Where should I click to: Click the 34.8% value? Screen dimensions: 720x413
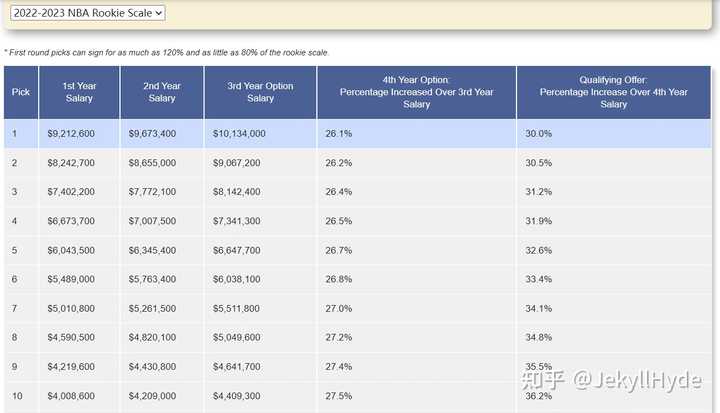click(x=539, y=337)
